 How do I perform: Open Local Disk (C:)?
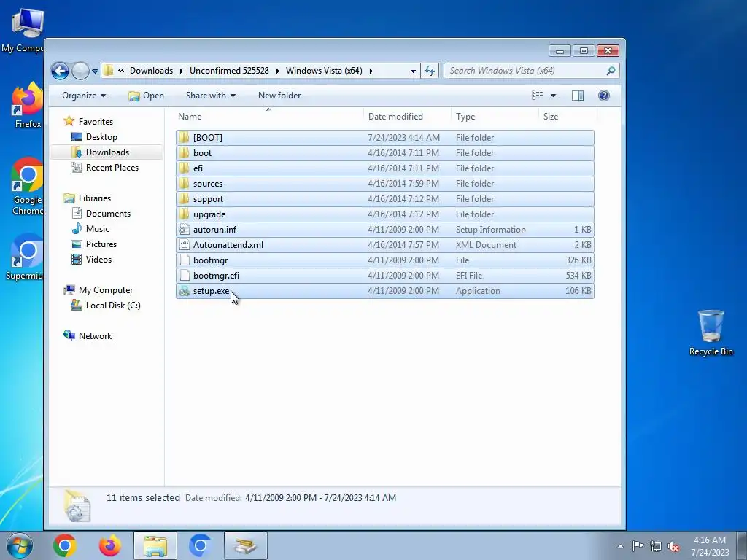click(113, 306)
